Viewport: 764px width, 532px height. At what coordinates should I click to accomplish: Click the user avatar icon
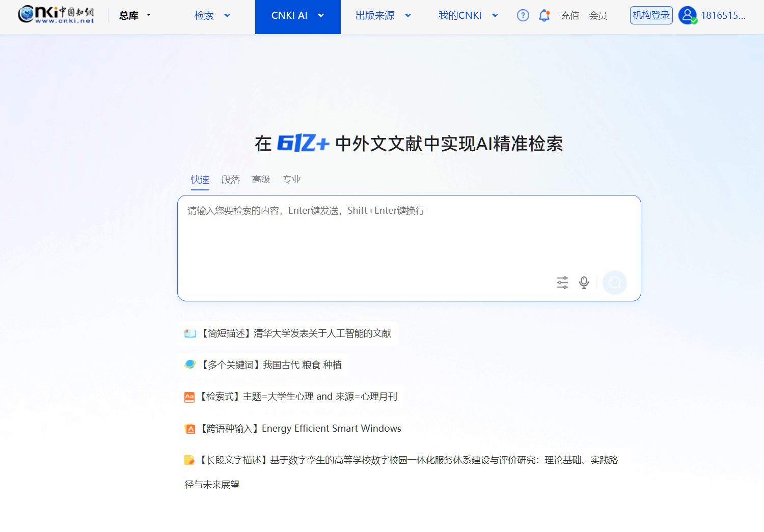pyautogui.click(x=687, y=15)
